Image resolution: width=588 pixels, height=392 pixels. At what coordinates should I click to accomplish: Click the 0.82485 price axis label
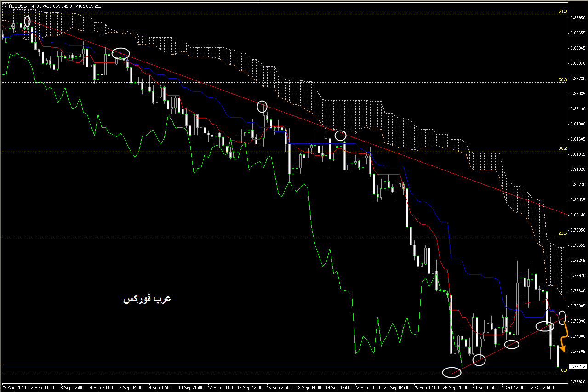click(x=578, y=94)
